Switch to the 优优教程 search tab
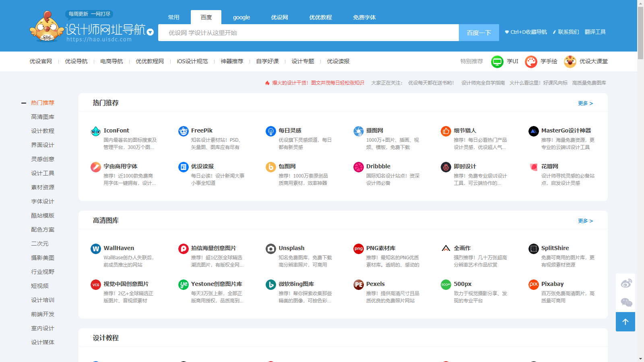 (320, 17)
